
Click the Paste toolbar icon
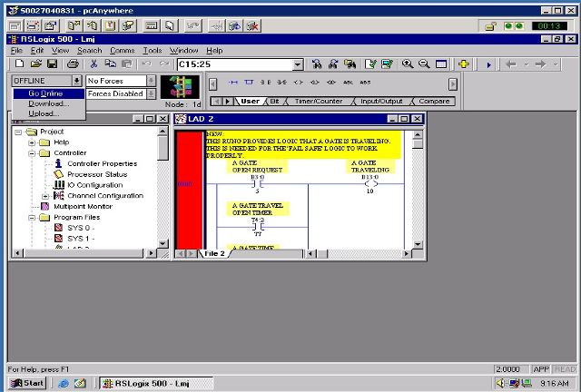[127, 64]
